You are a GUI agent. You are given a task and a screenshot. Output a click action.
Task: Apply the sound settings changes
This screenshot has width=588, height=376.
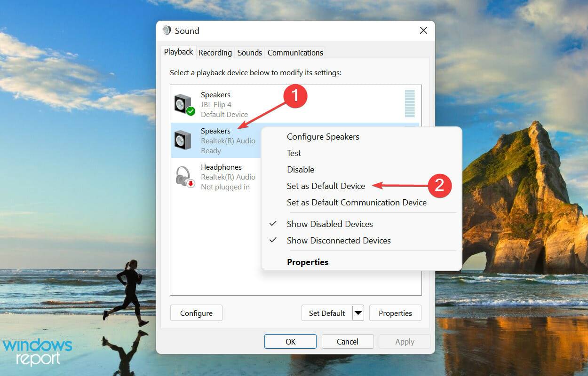pos(404,341)
